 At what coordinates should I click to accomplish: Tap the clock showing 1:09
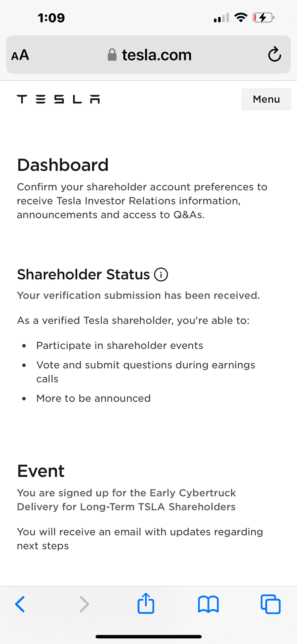[x=51, y=18]
